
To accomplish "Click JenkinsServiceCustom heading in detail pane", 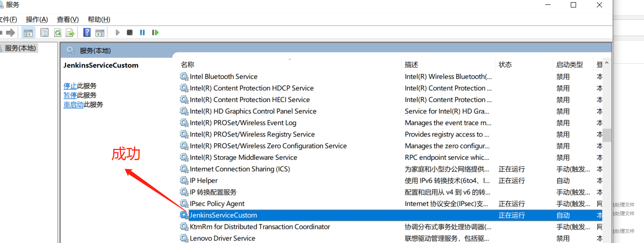I will (101, 65).
